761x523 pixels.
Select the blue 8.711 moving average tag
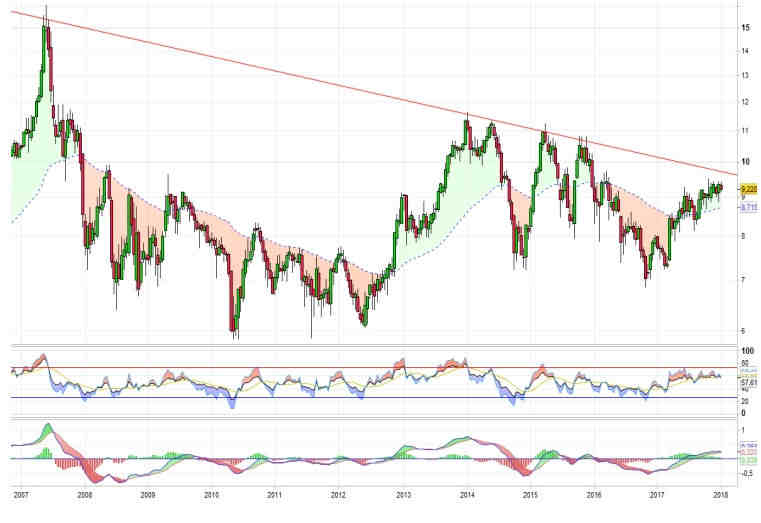[749, 207]
